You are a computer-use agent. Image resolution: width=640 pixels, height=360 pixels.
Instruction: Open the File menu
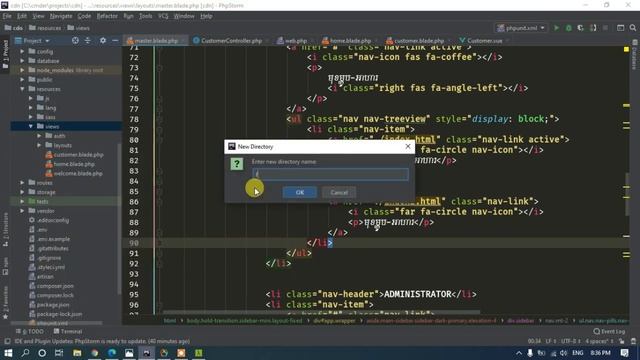coord(7,16)
